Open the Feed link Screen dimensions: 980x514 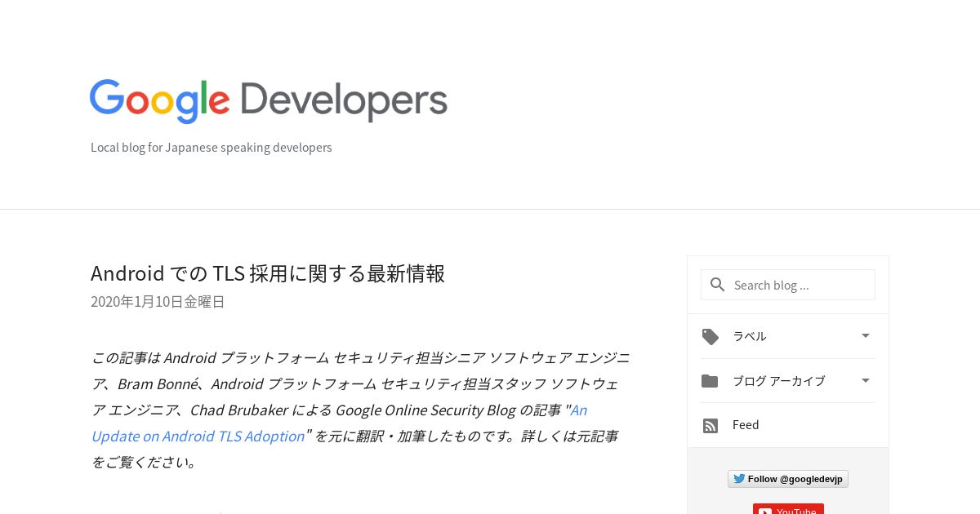pos(746,425)
